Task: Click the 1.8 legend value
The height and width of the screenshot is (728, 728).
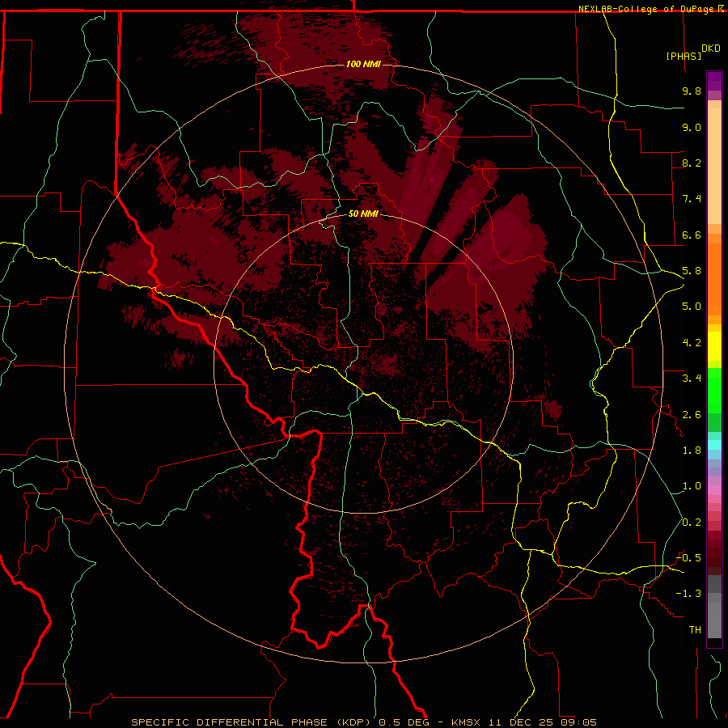Action: point(692,451)
